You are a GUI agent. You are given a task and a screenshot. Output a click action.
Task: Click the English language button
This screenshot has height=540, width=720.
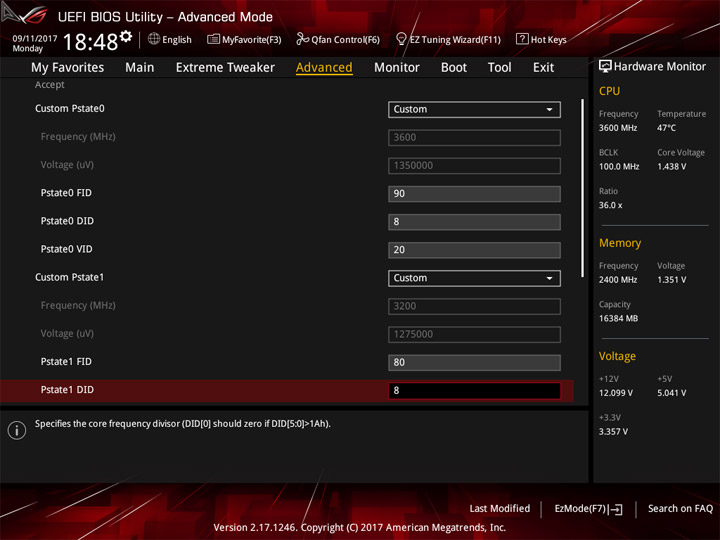(170, 39)
